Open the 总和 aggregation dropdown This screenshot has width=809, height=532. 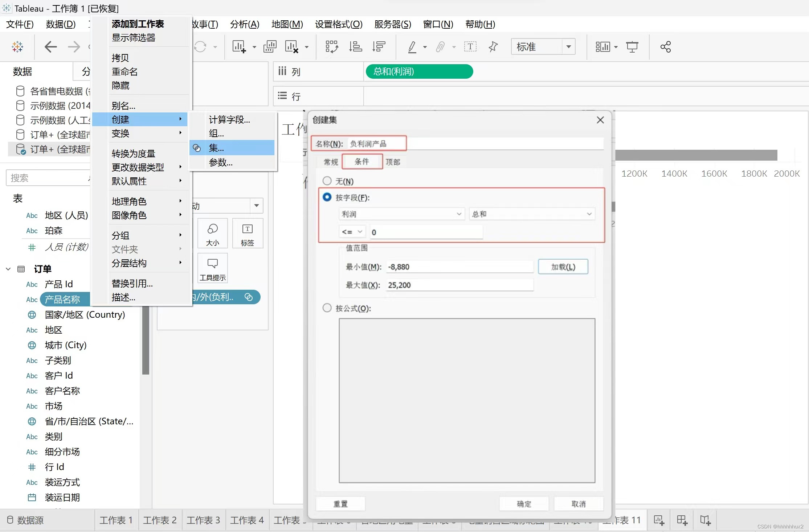pos(531,214)
